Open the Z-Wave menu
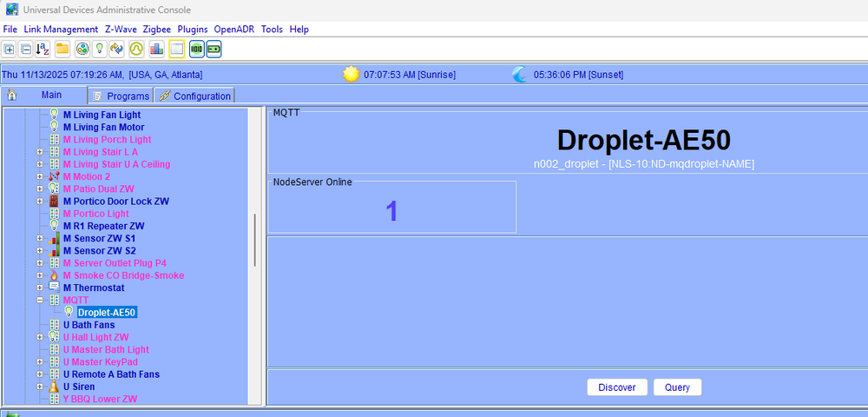 click(x=120, y=29)
